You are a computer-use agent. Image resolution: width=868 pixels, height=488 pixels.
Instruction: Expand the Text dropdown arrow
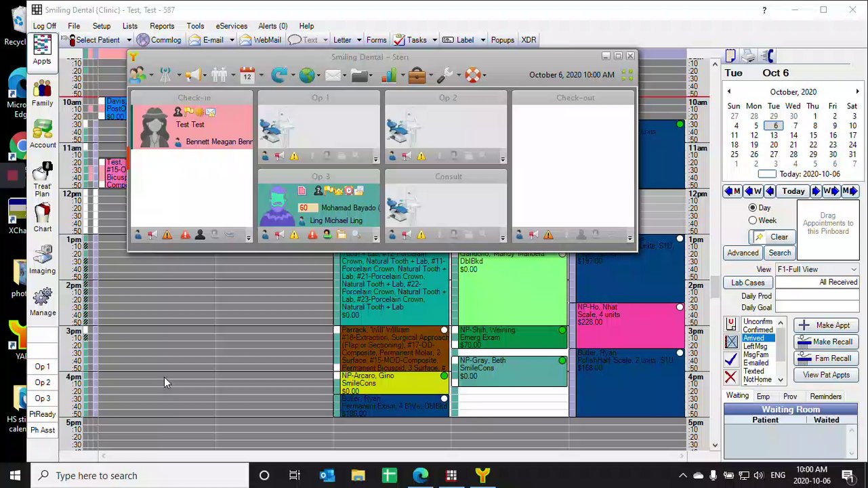pyautogui.click(x=325, y=40)
